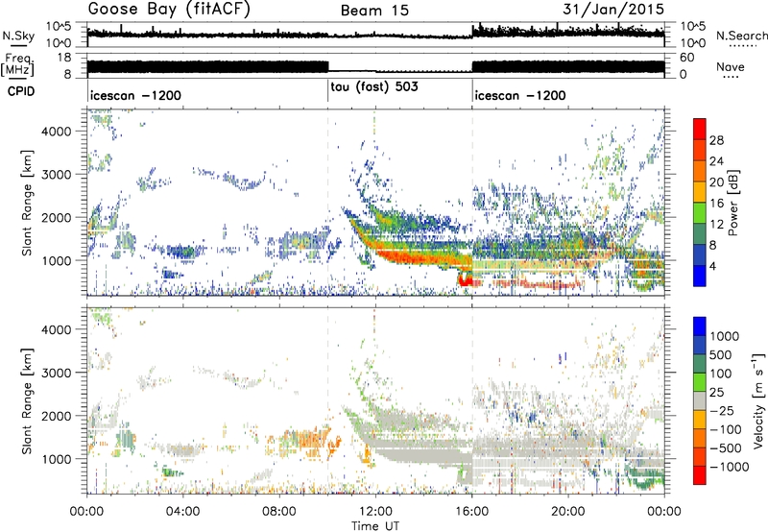Screen dimensions: 768x532
Task: Click the '-1000' tick on Velocity colorbar
Action: pos(730,467)
